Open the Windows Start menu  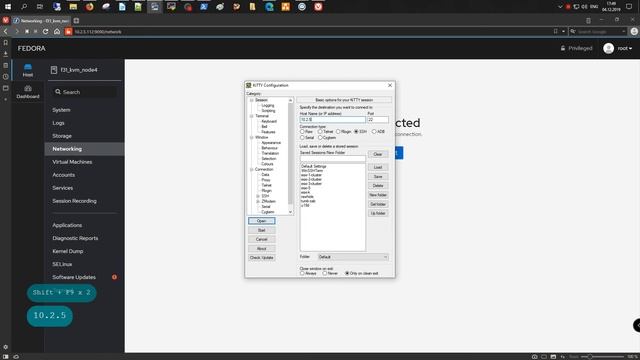point(8,7)
